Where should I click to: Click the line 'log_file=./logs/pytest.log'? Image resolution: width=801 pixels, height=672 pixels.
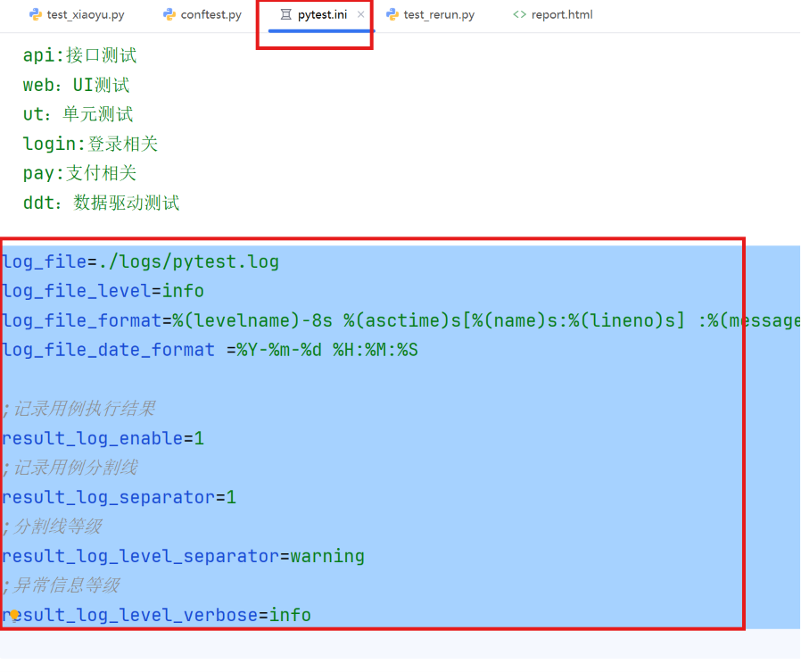point(140,261)
